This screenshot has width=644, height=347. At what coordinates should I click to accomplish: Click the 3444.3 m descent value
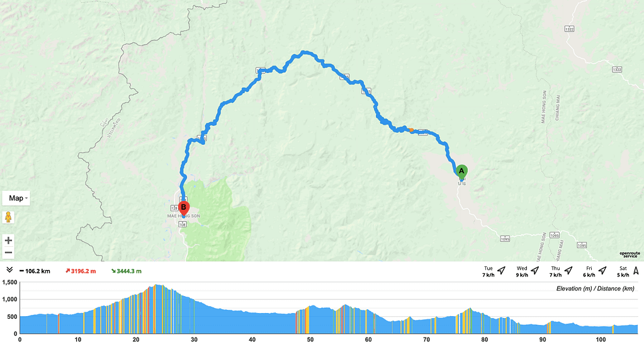[x=127, y=271]
